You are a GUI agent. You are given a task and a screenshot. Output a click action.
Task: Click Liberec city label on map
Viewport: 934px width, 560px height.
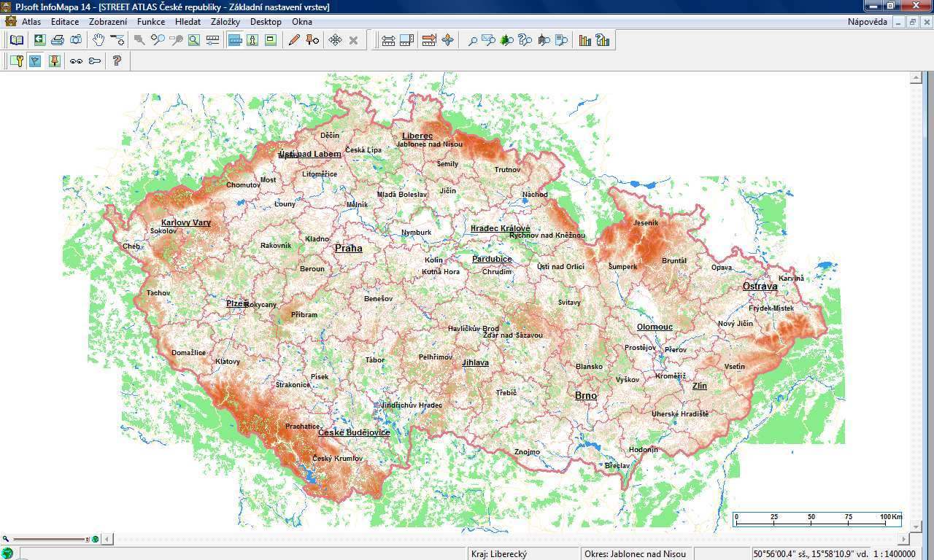pos(417,136)
